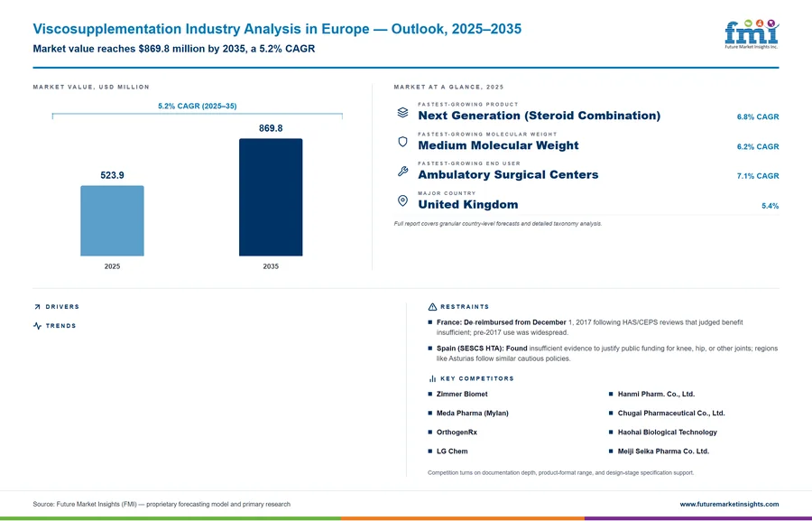Click the Fastest-Growing Molecular Weight label
The height and width of the screenshot is (521, 812).
pos(487,134)
